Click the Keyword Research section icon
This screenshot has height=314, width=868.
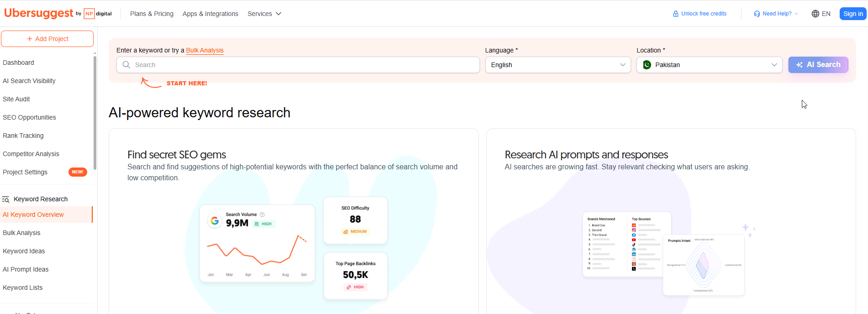point(5,199)
